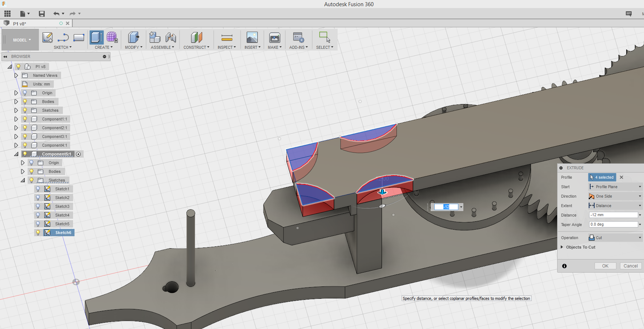
Task: Select the Joint tool icon
Action: pyautogui.click(x=171, y=37)
